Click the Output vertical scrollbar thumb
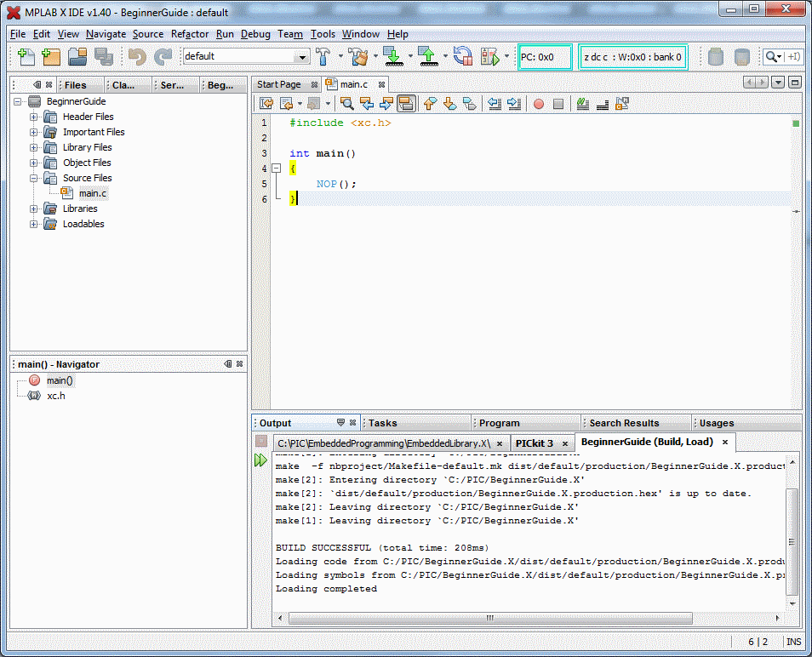 pos(792,541)
